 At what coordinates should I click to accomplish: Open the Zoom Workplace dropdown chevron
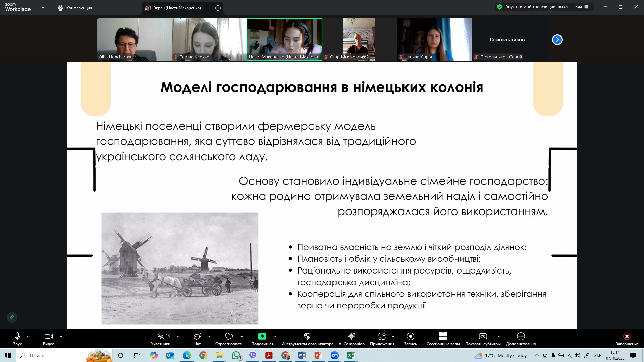tap(43, 7)
